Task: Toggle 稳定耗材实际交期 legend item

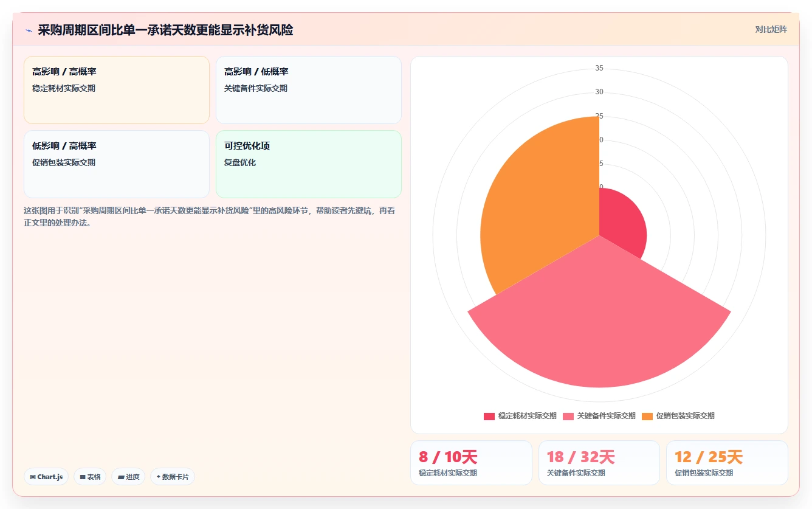Action: [520, 416]
